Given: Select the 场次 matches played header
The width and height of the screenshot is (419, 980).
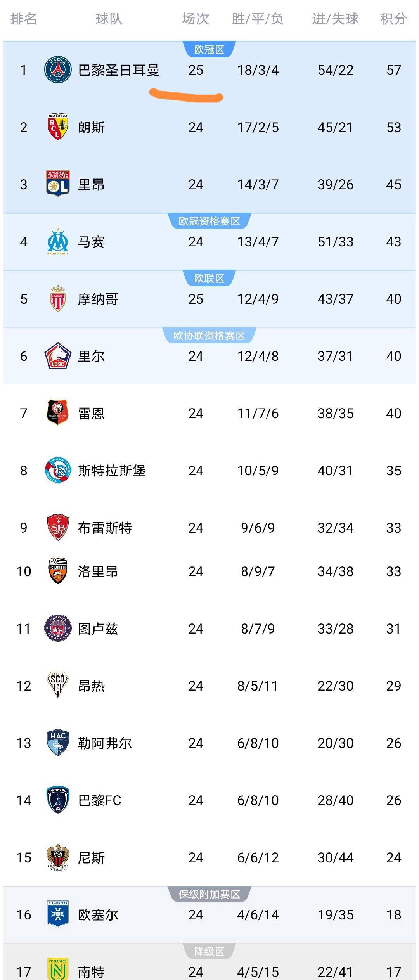Looking at the screenshot, I should [x=196, y=19].
